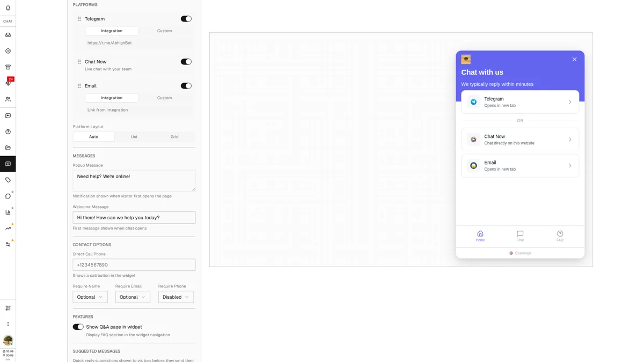The height and width of the screenshot is (362, 644).
Task: Disable the Telegram platform toggle
Action: click(x=186, y=18)
